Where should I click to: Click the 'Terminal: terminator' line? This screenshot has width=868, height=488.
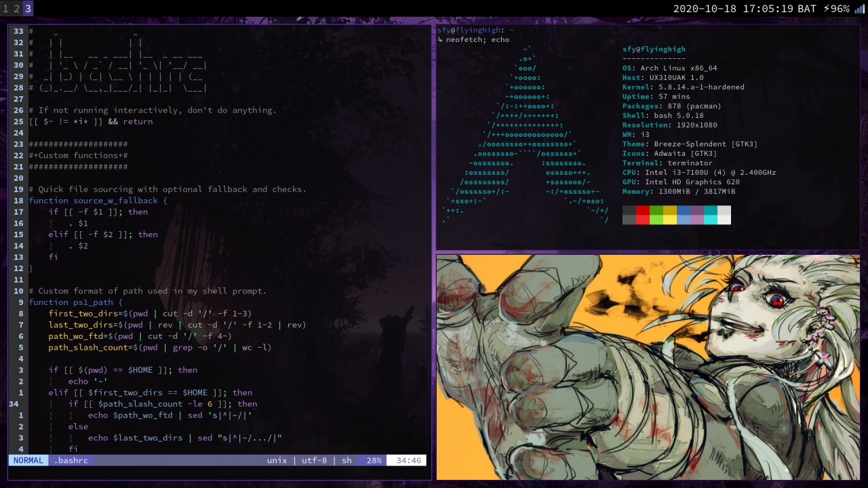tap(667, 163)
